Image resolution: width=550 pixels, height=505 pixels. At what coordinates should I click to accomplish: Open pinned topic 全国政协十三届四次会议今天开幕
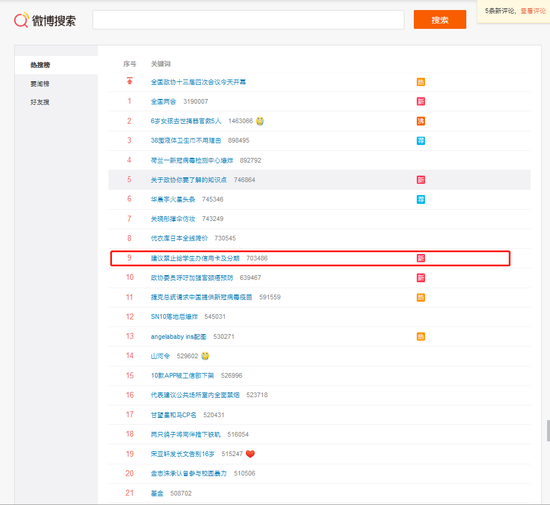click(198, 82)
